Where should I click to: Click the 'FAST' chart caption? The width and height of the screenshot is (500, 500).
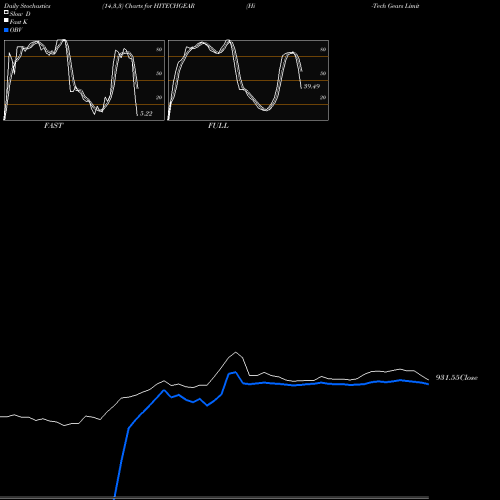[x=53, y=126]
